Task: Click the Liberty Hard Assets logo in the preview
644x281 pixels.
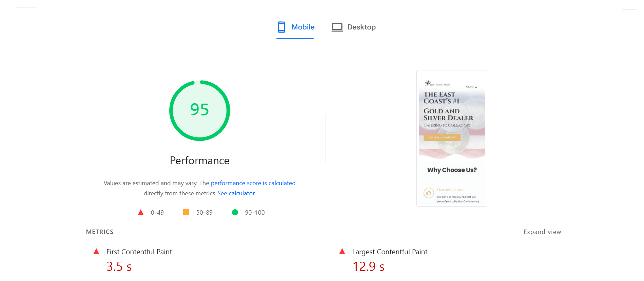Action: pos(437,84)
